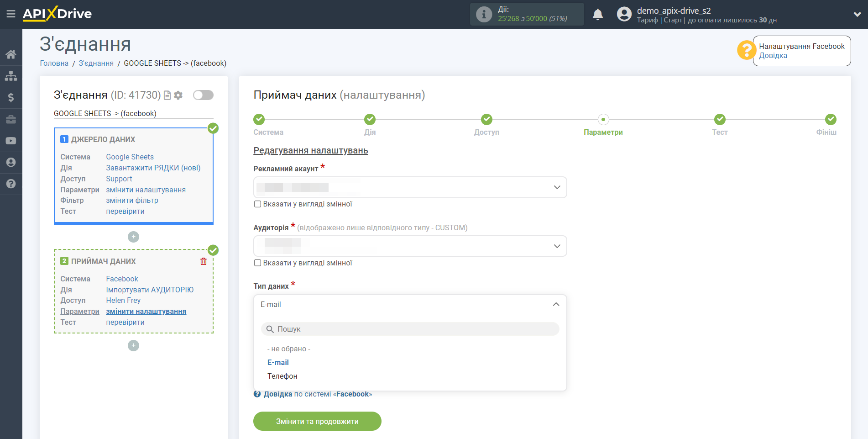Go to the Доступ step
Viewport: 868px width, 439px height.
(x=486, y=119)
